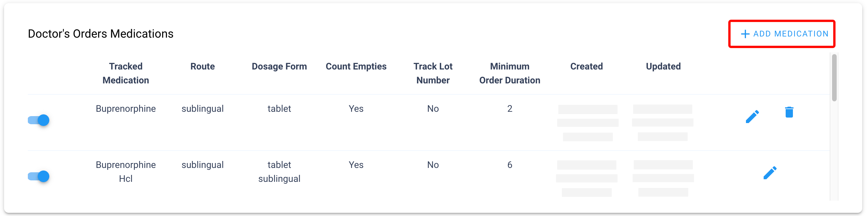
Task: Toggle off Buprenorphine Hcl switch
Action: point(39,176)
